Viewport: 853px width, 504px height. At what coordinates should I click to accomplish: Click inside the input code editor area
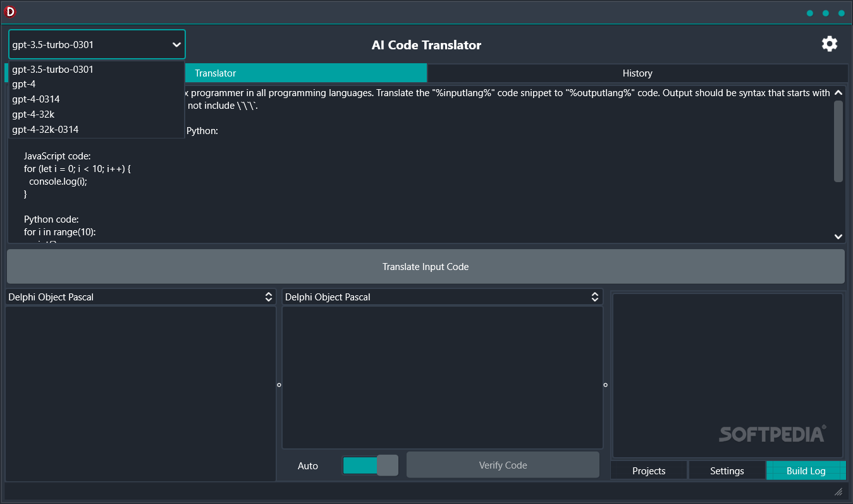(140, 393)
